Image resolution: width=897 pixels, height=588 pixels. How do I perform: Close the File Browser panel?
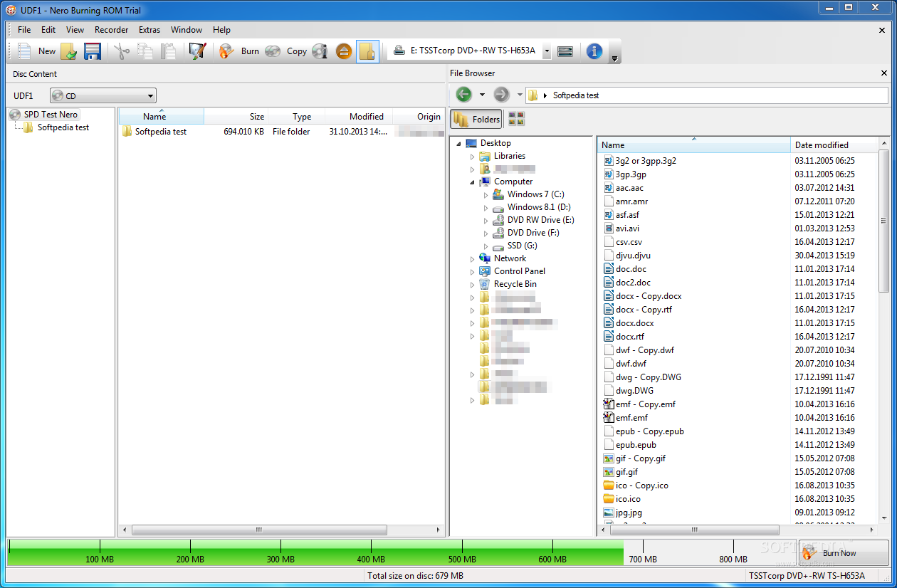[x=884, y=73]
